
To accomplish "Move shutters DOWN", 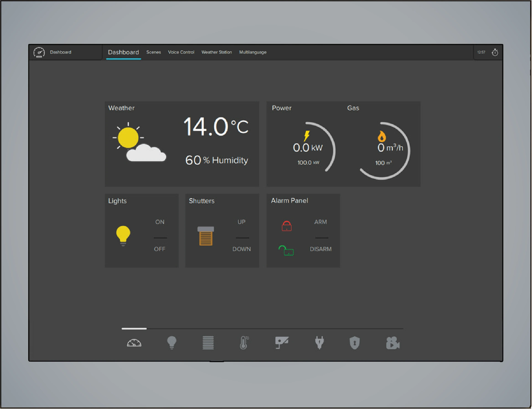I will pos(241,249).
